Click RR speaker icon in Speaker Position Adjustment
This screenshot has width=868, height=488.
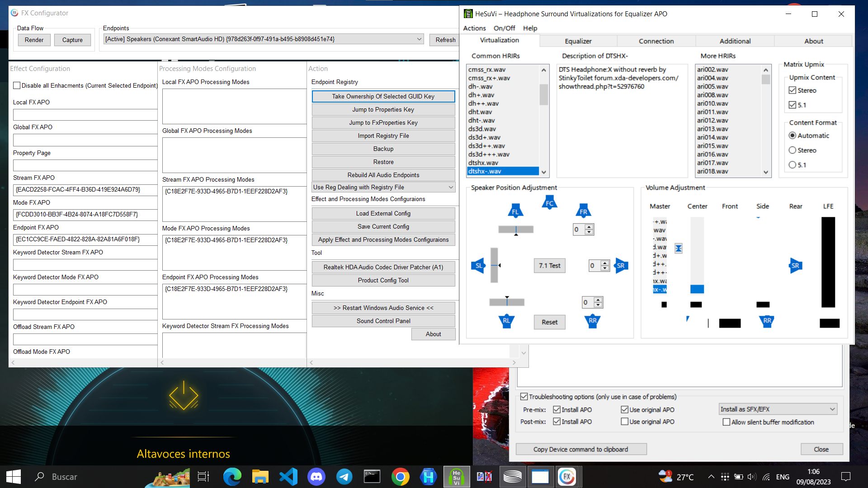coord(592,321)
